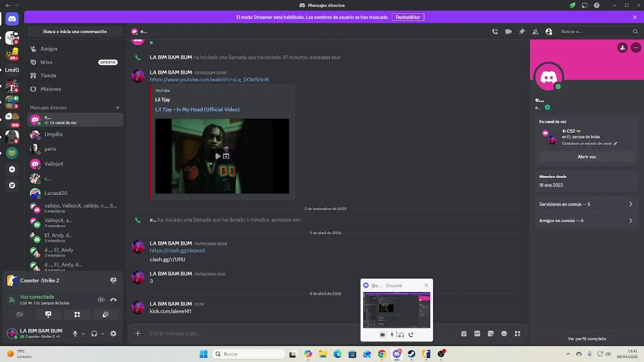Mute your microphone in user panel
This screenshot has height=362, width=644.
click(x=75, y=333)
